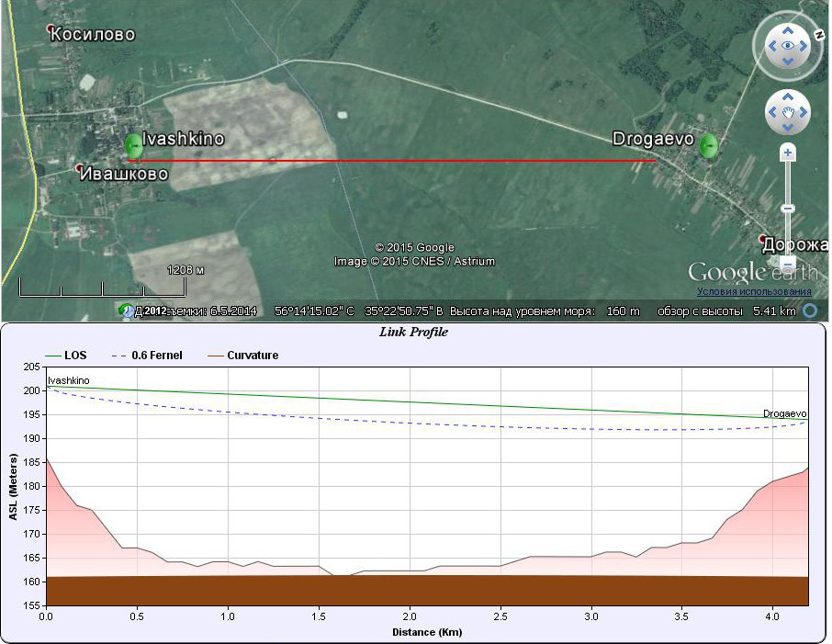Viewport: 832px width, 644px height.
Task: Open the Условия использования link
Action: click(x=754, y=291)
